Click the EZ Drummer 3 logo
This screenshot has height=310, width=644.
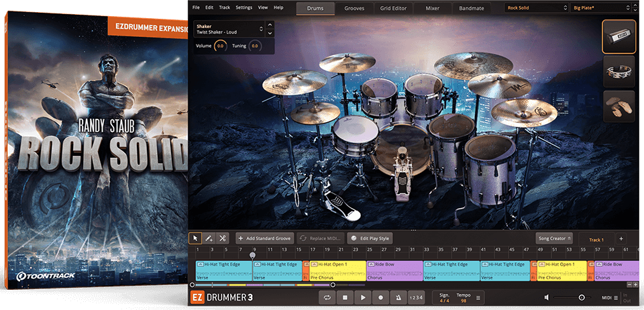pyautogui.click(x=222, y=298)
